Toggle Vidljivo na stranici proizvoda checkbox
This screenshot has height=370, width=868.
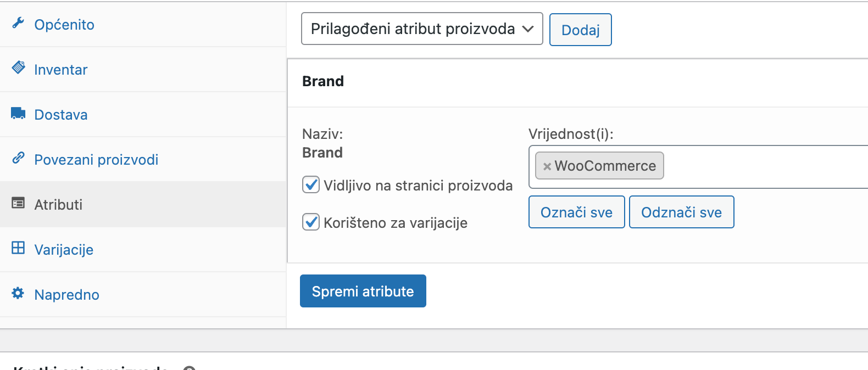pyautogui.click(x=311, y=184)
